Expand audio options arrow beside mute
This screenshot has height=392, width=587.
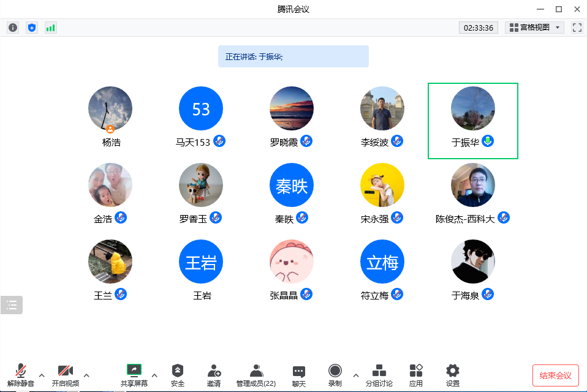click(x=42, y=375)
